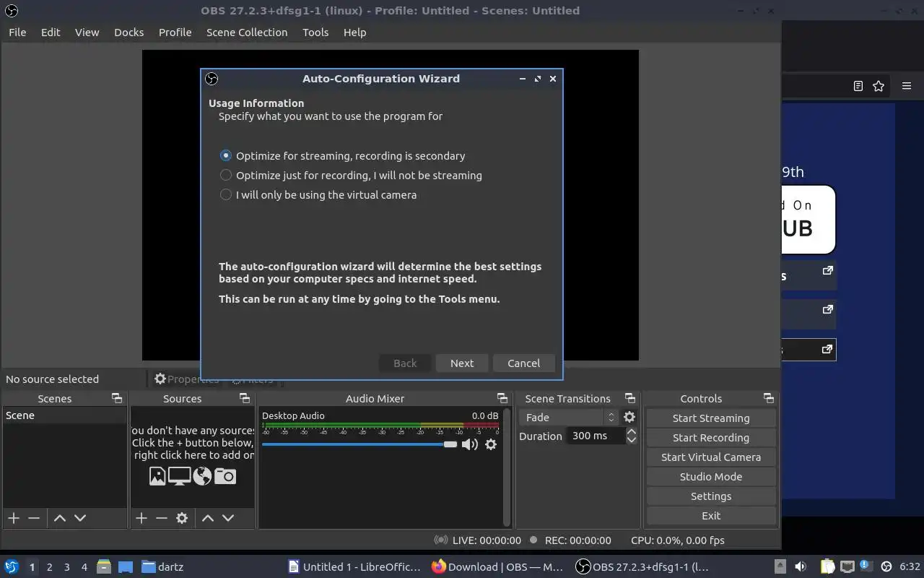Add a new source with the Sources plus button
The height and width of the screenshot is (578, 924).
(141, 518)
